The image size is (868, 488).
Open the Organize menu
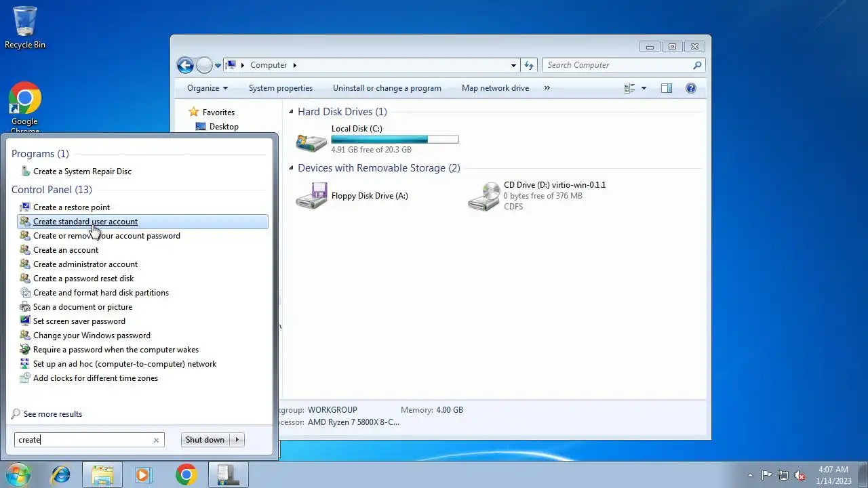208,88
